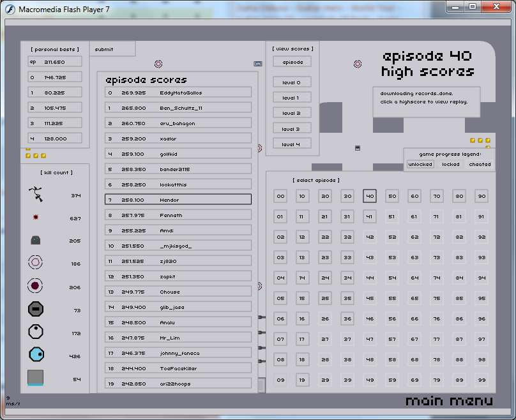Viewport: 516px width, 420px height.
Task: Click the grey floor guard icon
Action: (x=35, y=241)
